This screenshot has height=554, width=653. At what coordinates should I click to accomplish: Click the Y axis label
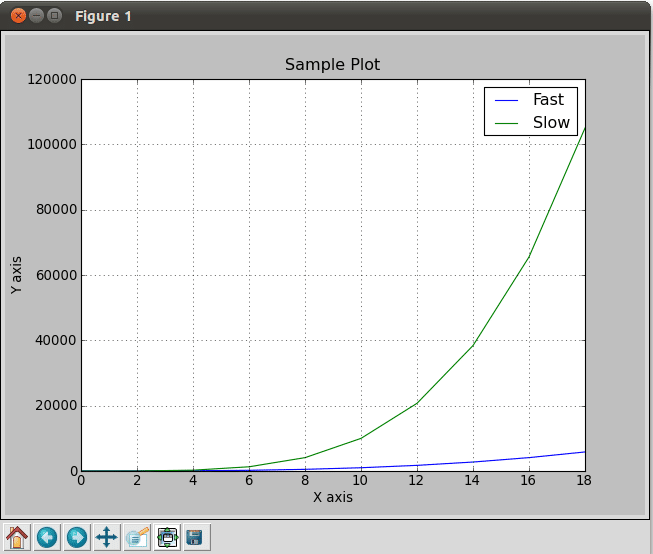[16, 274]
